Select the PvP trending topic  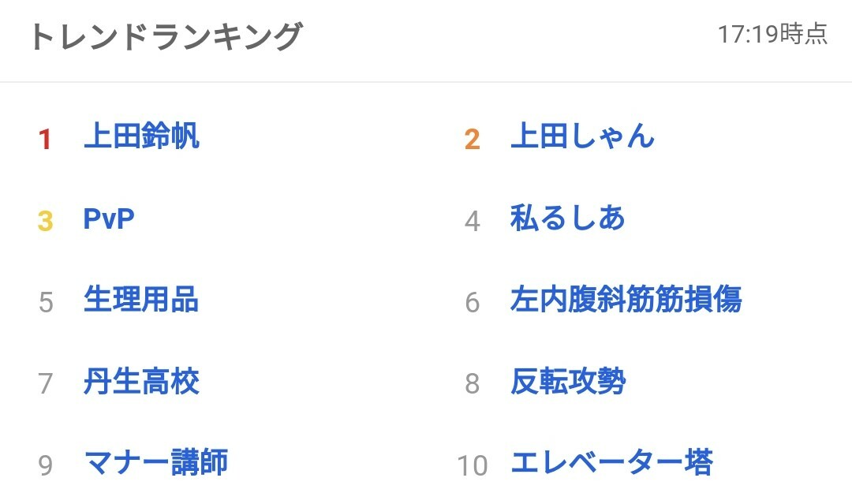pyautogui.click(x=109, y=218)
